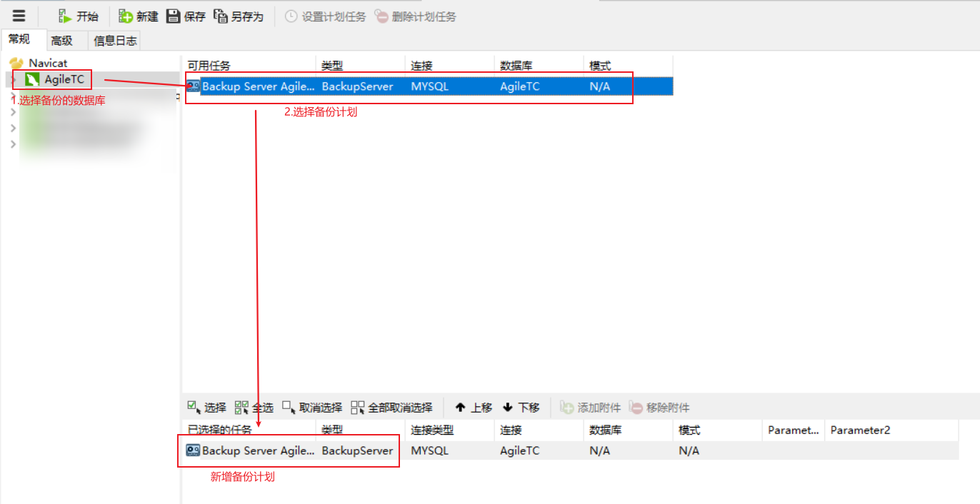This screenshot has height=504, width=980.
Task: Click 下移 move down button
Action: pos(521,408)
